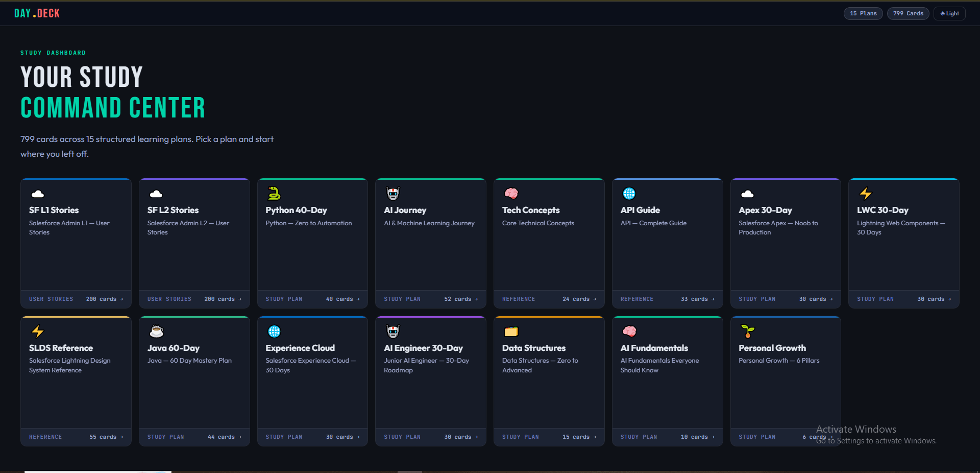Select the LWC 30-Day card title
Image resolution: width=980 pixels, height=473 pixels.
coord(883,210)
